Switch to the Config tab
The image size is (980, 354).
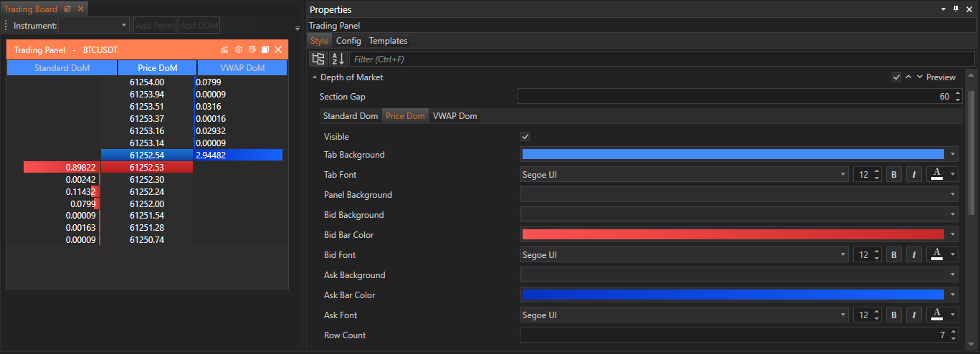click(x=348, y=41)
